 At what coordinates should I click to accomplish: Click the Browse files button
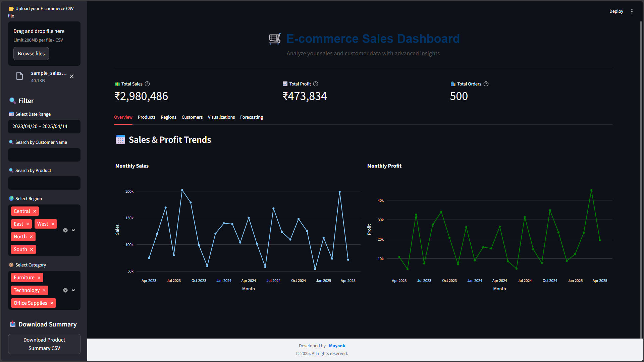pos(31,54)
